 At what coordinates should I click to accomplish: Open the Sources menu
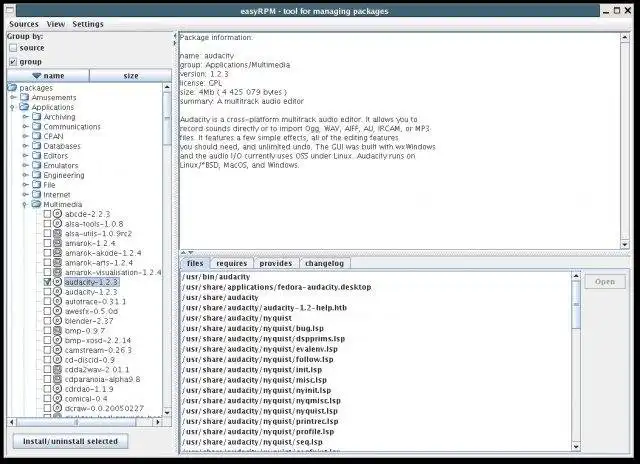(24, 24)
